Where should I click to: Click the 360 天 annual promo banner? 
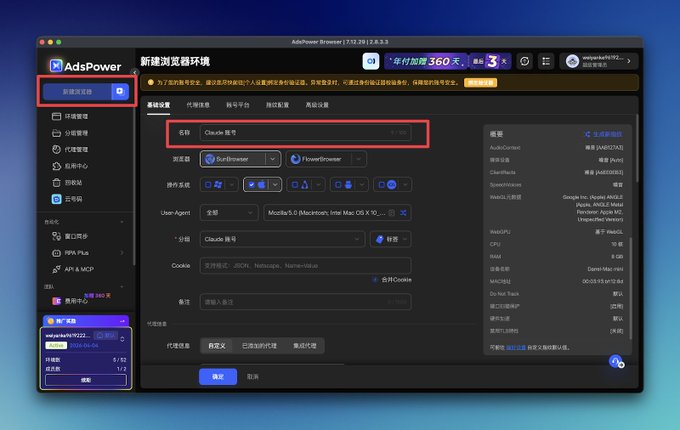448,61
